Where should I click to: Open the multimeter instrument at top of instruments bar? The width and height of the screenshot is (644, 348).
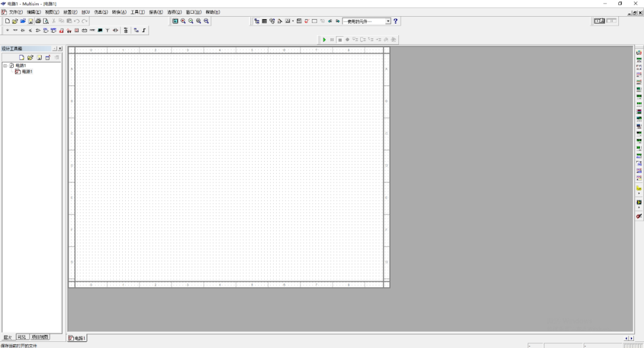coord(639,53)
